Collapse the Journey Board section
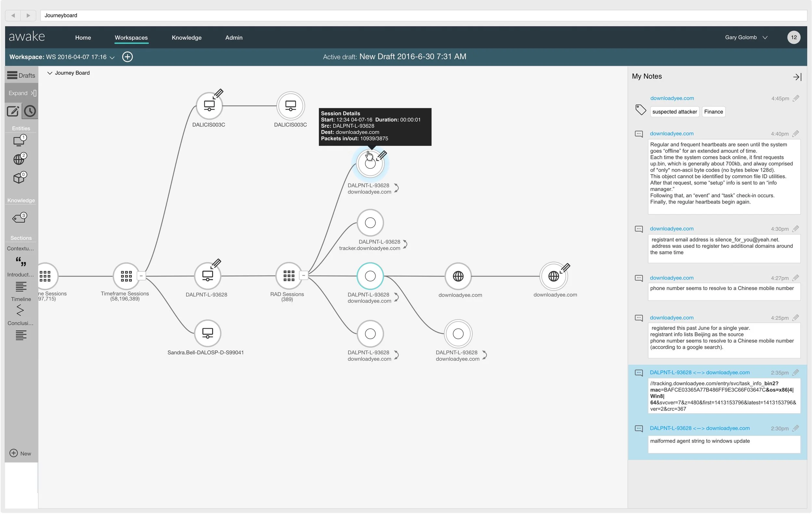 coord(50,73)
